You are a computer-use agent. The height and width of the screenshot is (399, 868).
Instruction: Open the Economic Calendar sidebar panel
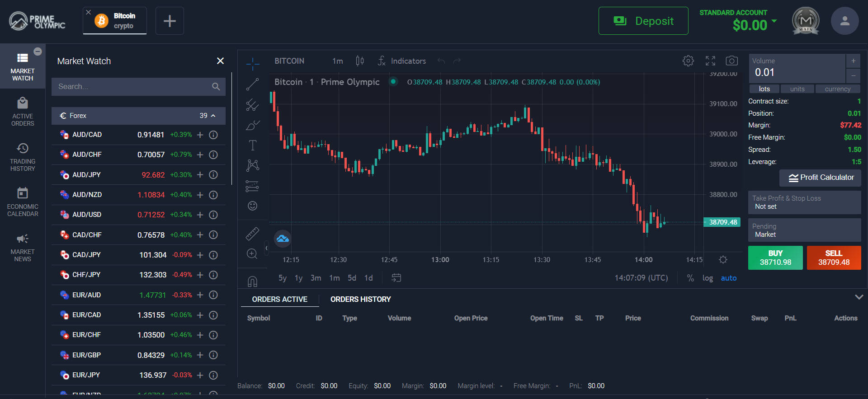coord(23,202)
